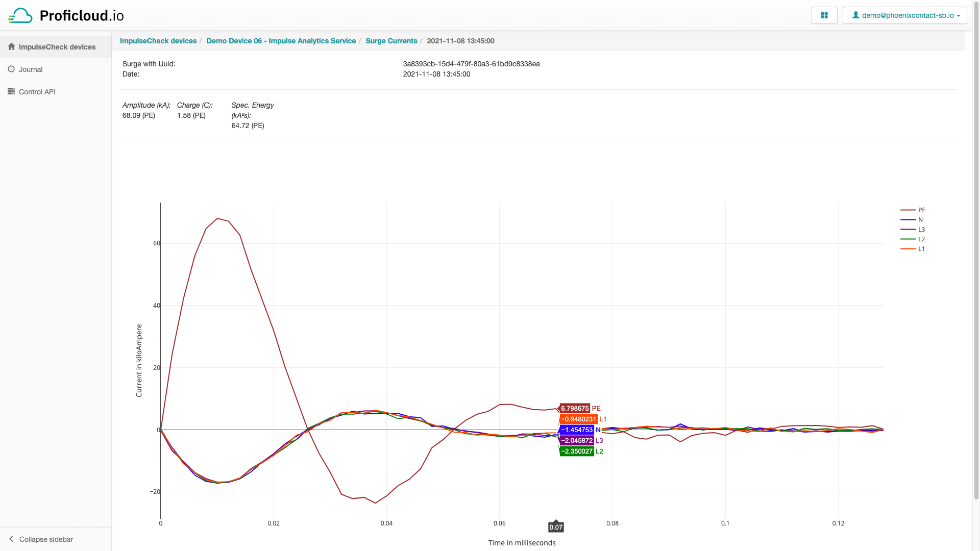Click the grid/dashboard toggle icon top right
The width and height of the screenshot is (980, 551).
[x=824, y=15]
